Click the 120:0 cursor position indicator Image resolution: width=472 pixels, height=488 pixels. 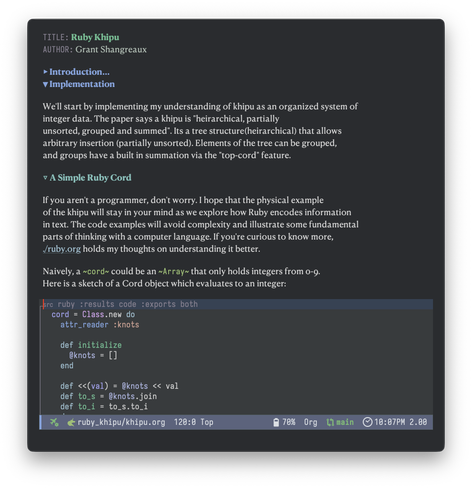[x=185, y=422]
